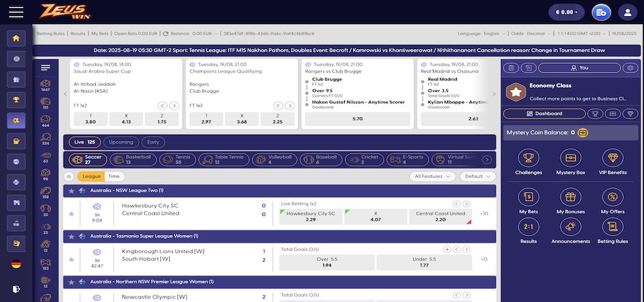Select basketball sport icon showing 131
This screenshot has width=644, height=302.
pos(46,103)
